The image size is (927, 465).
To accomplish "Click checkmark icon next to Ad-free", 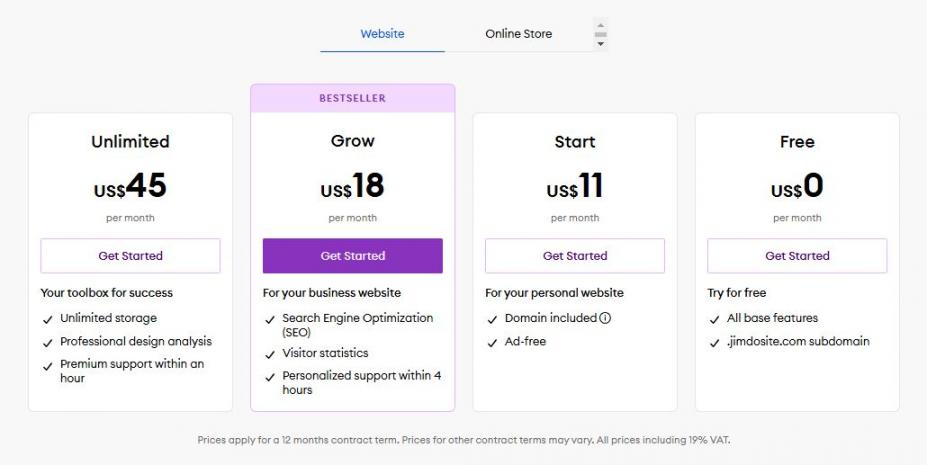I will click(492, 342).
